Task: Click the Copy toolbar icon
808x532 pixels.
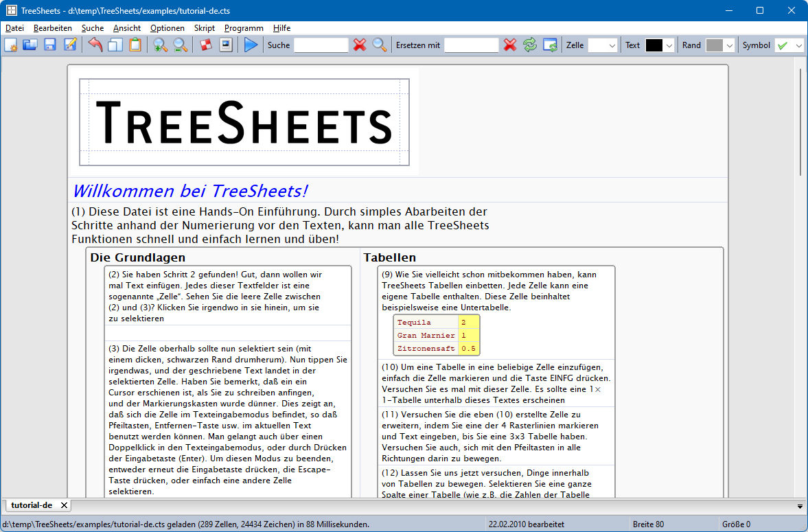Action: (x=115, y=45)
